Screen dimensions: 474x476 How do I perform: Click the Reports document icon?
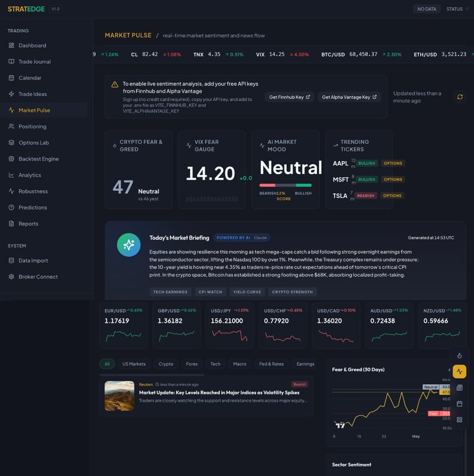pyautogui.click(x=12, y=224)
